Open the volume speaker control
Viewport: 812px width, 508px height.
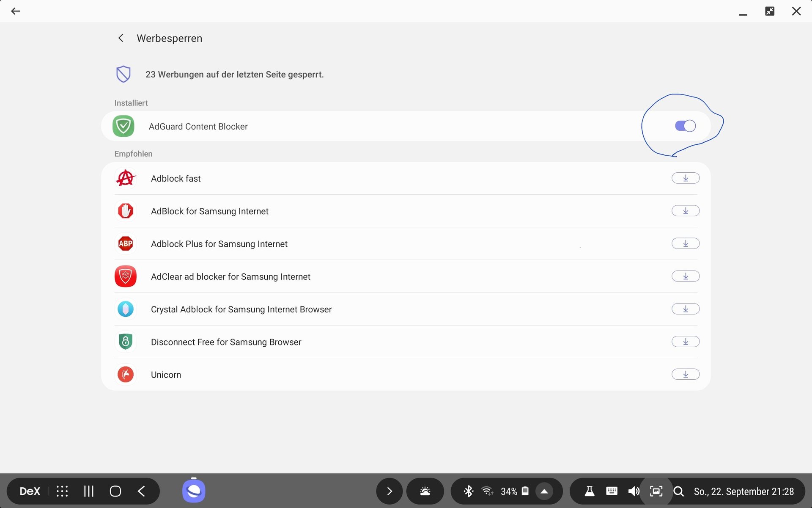click(634, 491)
